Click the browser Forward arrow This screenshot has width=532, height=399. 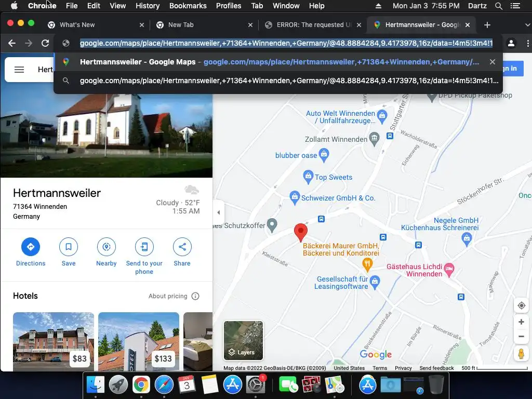click(x=29, y=43)
